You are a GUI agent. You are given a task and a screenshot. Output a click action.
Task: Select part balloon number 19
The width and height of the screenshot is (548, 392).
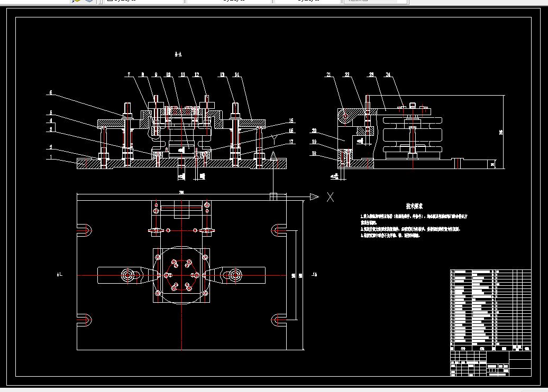point(314,142)
